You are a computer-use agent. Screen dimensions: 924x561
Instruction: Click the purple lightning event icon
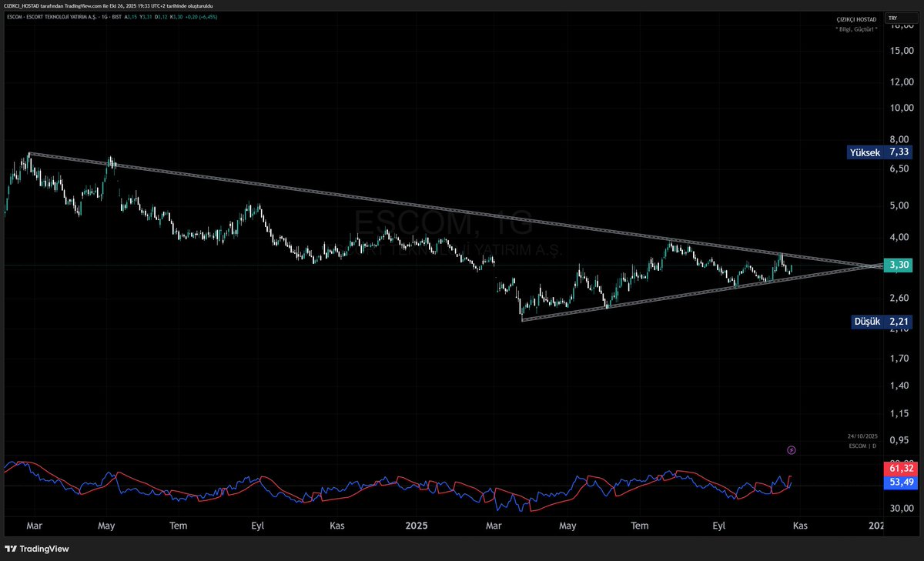[791, 450]
